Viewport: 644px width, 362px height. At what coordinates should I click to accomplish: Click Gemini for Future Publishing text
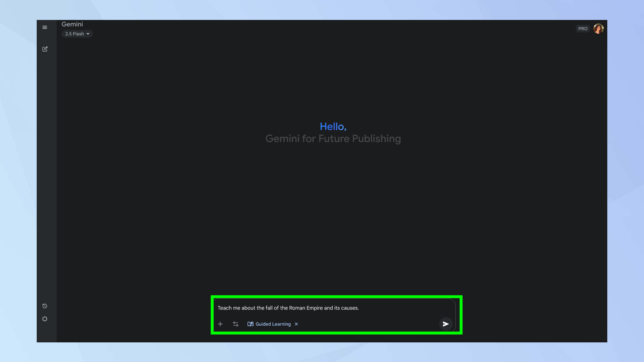tap(333, 139)
